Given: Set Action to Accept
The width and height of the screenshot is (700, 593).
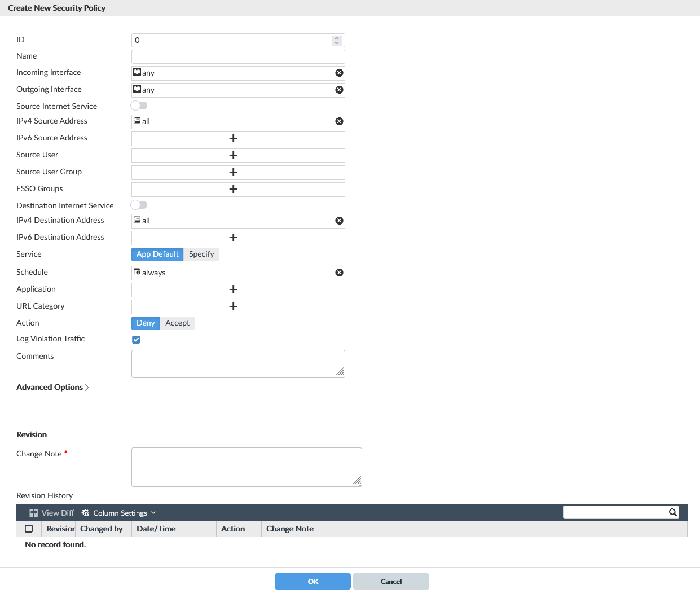Looking at the screenshot, I should pyautogui.click(x=177, y=323).
